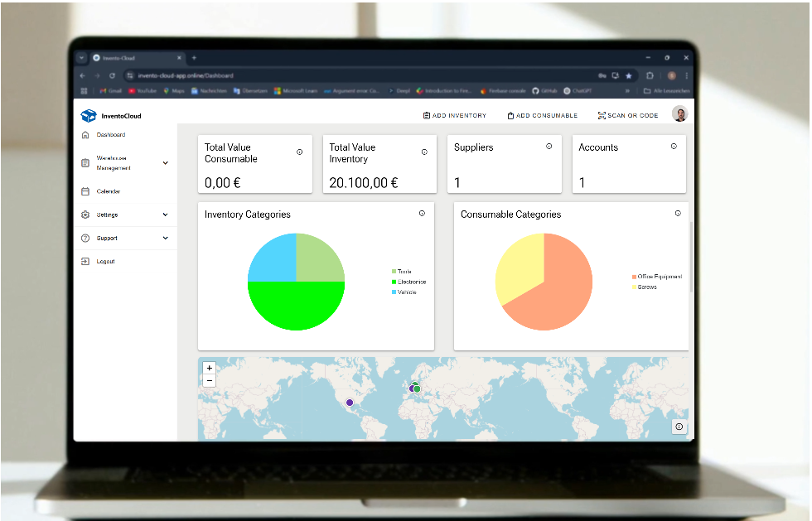The image size is (812, 521).
Task: Open the Gmail bookmark
Action: point(111,90)
